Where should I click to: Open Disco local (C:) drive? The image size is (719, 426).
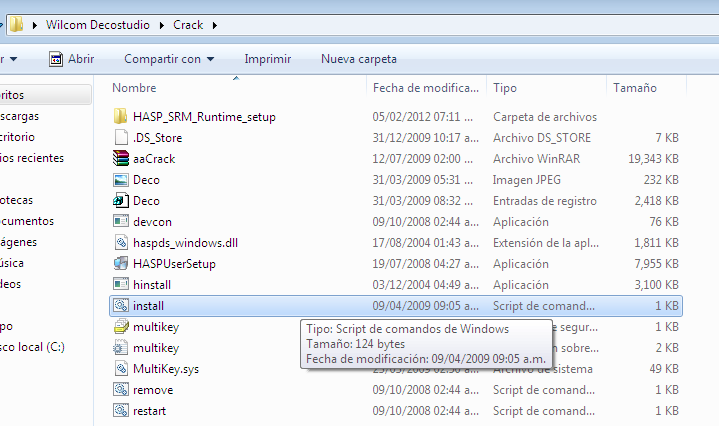[x=32, y=347]
